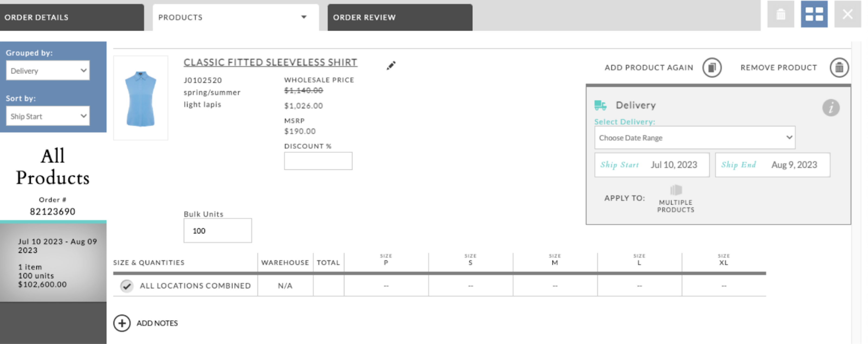This screenshot has width=868, height=344.
Task: Click the Ship Start date field
Action: [x=652, y=165]
